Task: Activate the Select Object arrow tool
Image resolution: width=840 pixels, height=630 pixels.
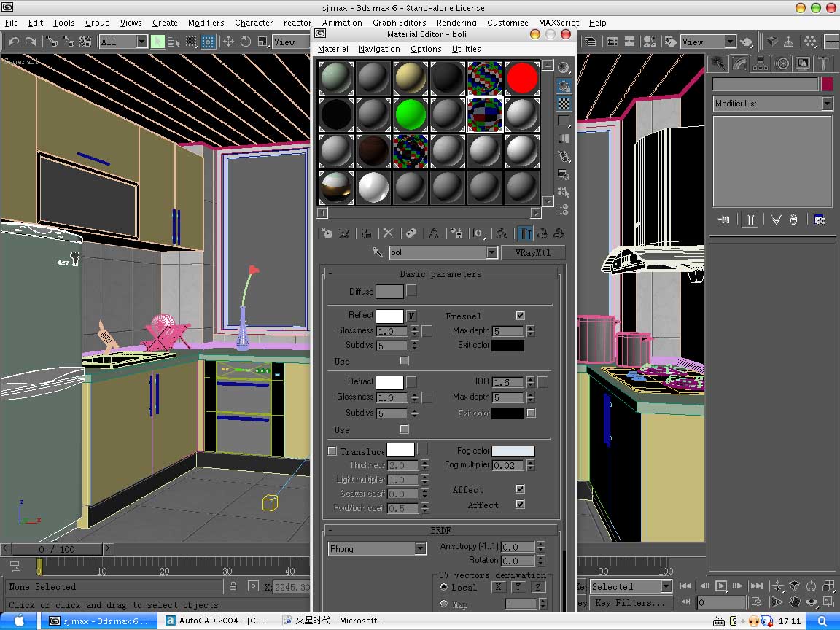Action: click(157, 42)
